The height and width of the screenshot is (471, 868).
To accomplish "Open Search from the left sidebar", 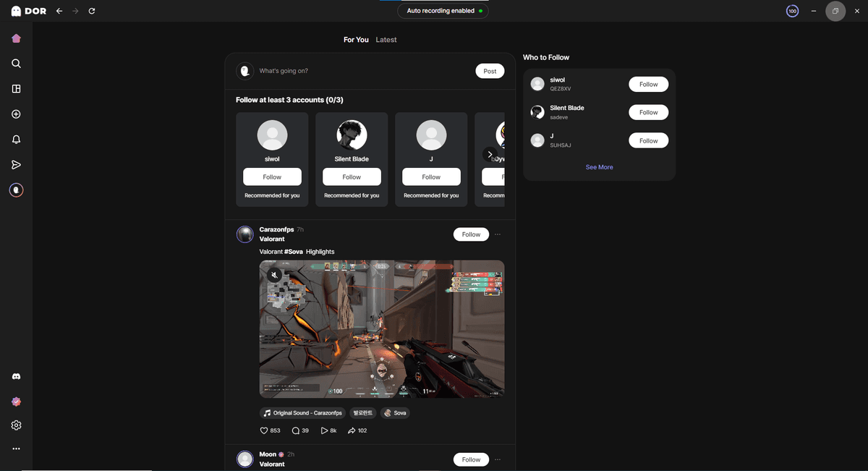I will click(16, 64).
